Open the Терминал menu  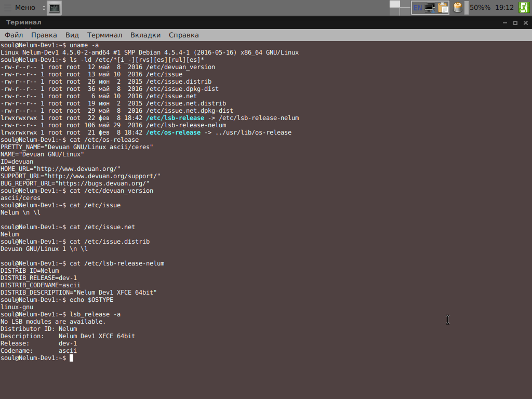coord(104,35)
